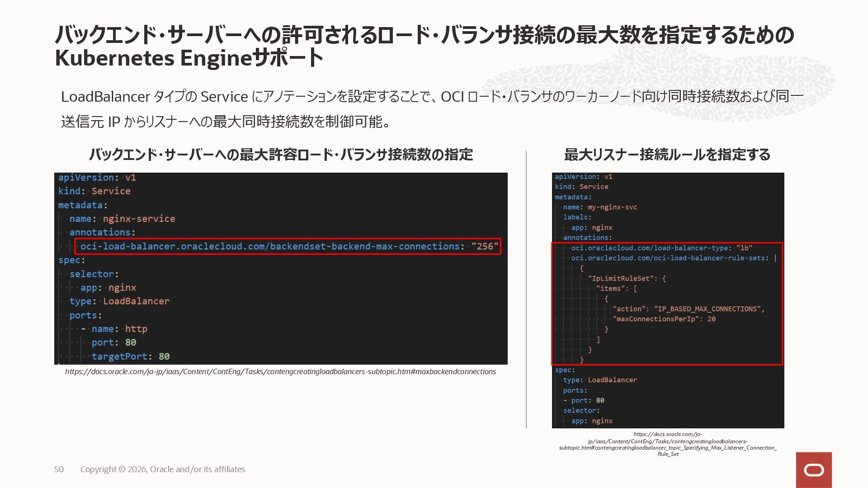Click the "IpLimitRuleSet" key in right code
868x488 pixels.
pyautogui.click(x=621, y=278)
